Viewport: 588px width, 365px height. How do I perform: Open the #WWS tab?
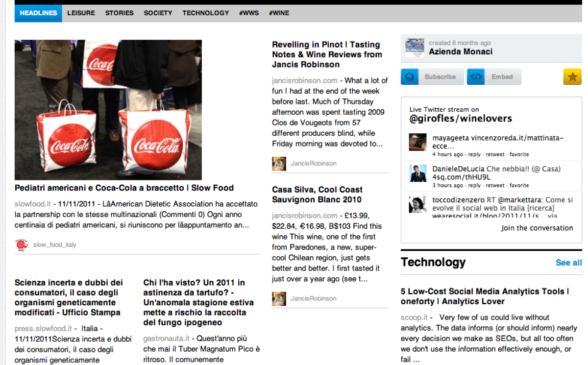pyautogui.click(x=249, y=13)
